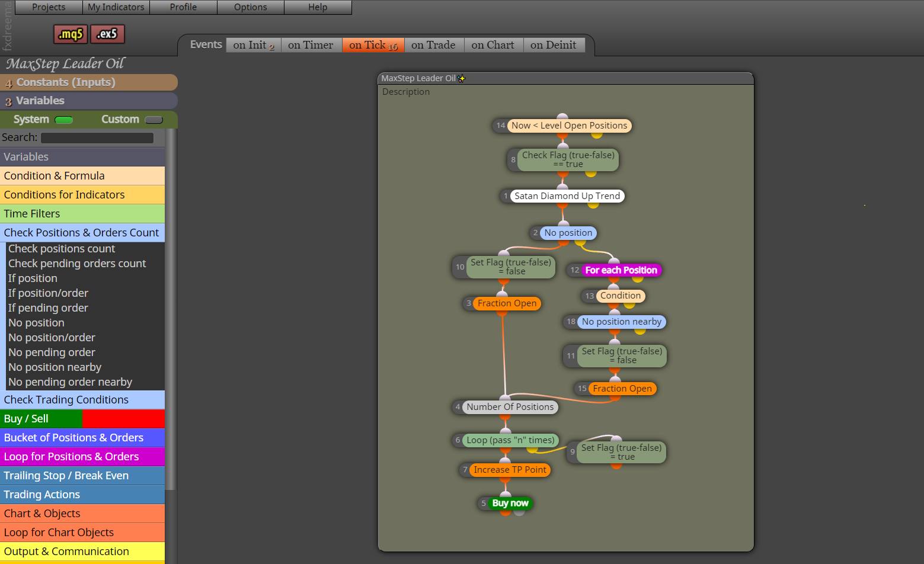Export project with the .ex5 button
Image resolution: width=924 pixels, height=564 pixels.
point(107,34)
